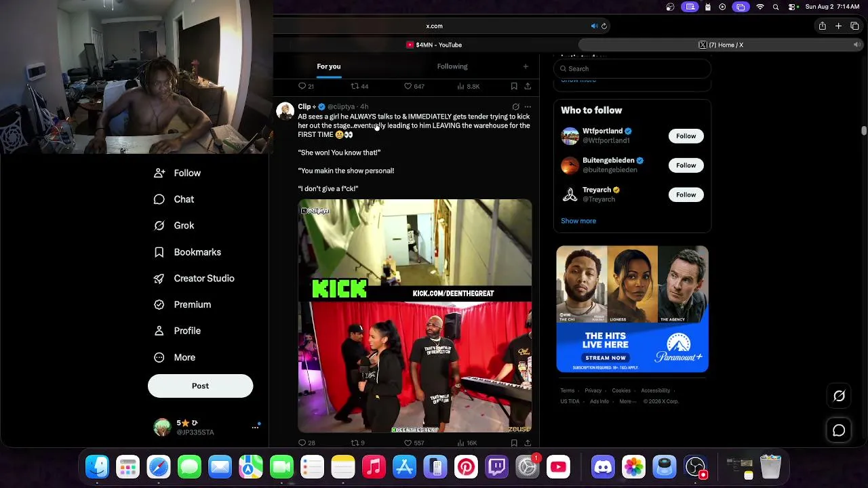This screenshot has height=488, width=868.
Task: Switch to the Following timeline tab
Action: point(452,66)
